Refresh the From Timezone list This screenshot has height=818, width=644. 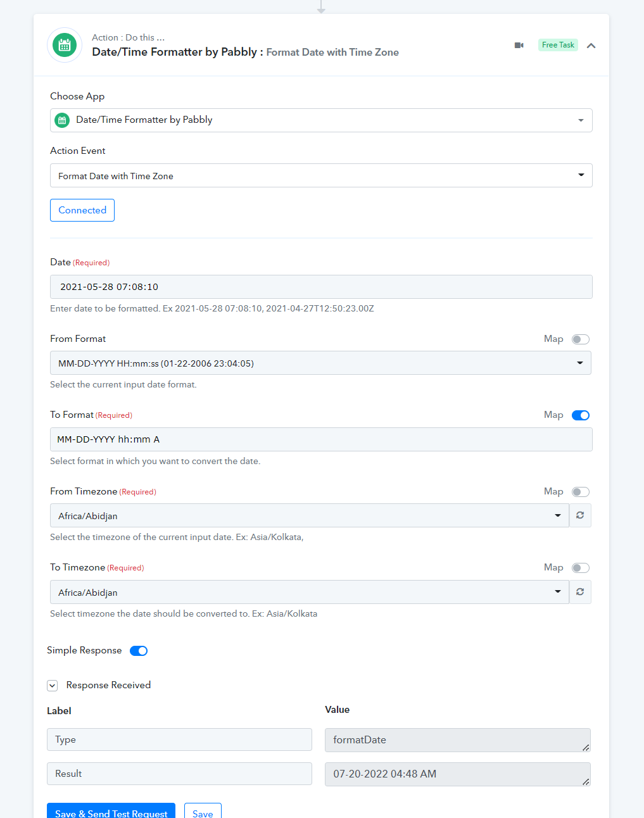pos(580,515)
